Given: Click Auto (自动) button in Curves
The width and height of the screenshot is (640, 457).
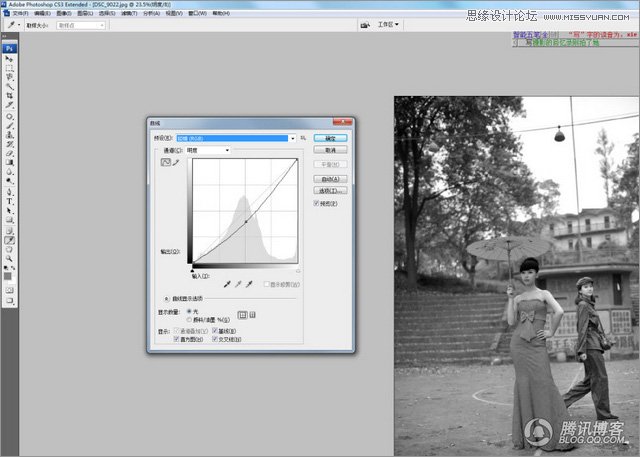Looking at the screenshot, I should click(330, 179).
